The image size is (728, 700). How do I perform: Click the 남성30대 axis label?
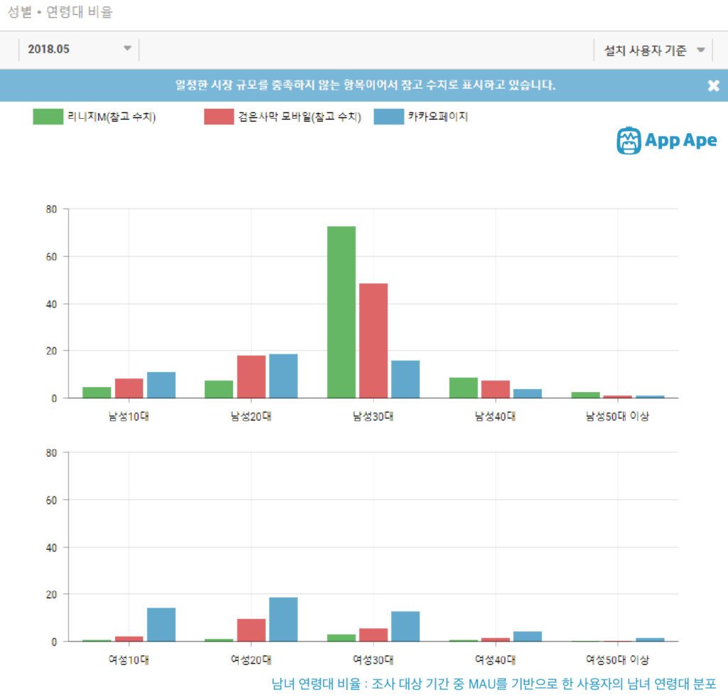coord(373,416)
